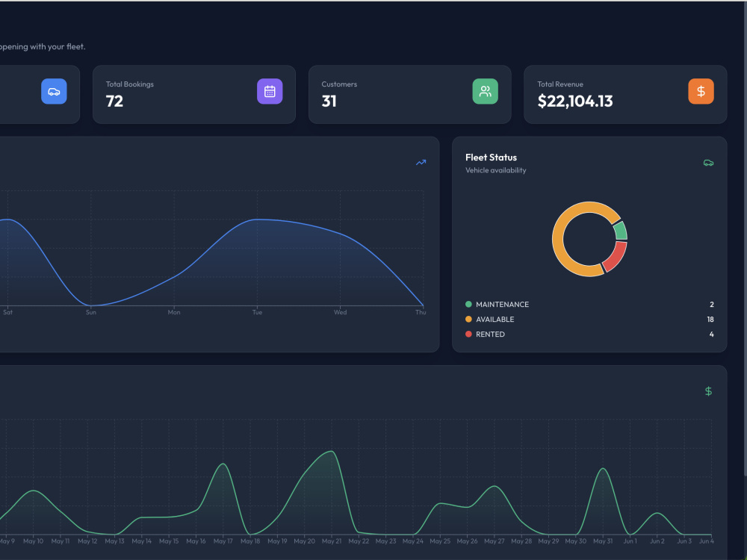747x560 pixels.
Task: Click the May 21 axis label
Action: click(x=332, y=541)
